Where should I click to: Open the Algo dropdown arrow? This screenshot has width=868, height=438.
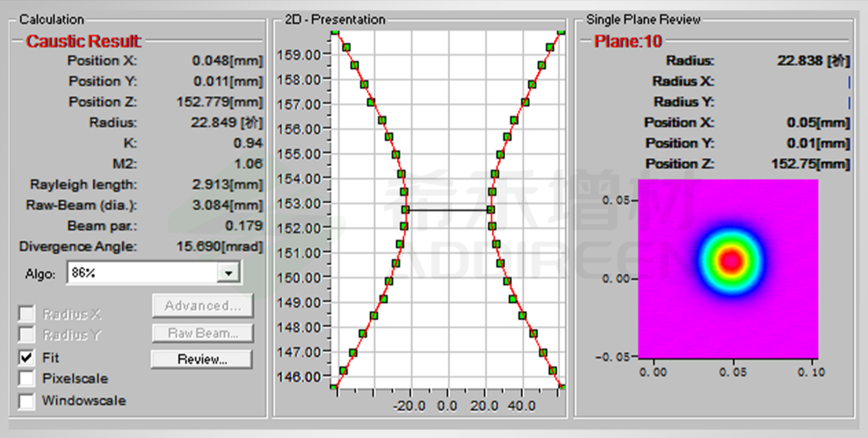pos(226,273)
